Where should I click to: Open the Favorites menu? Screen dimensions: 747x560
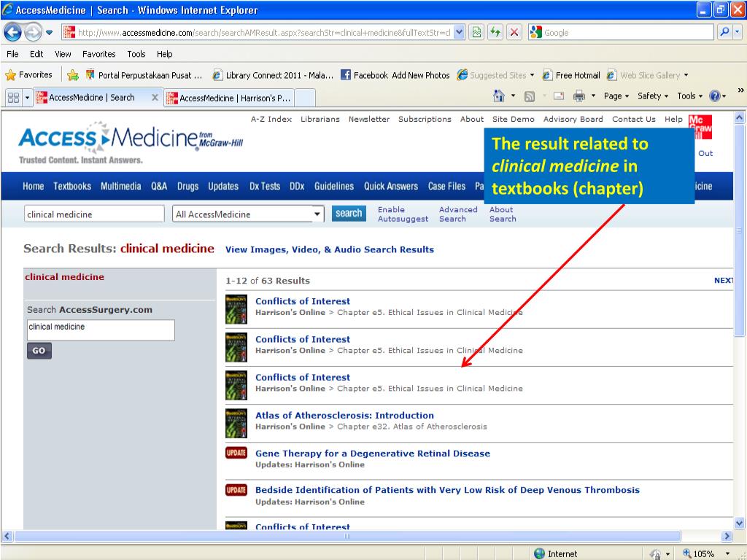pos(98,54)
